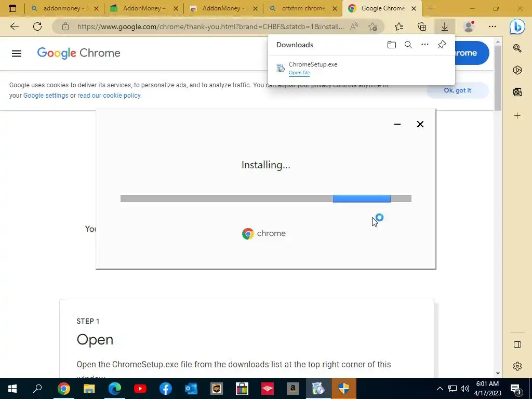Switch to second AddonMoney tab
The height and width of the screenshot is (399, 532).
point(144,8)
